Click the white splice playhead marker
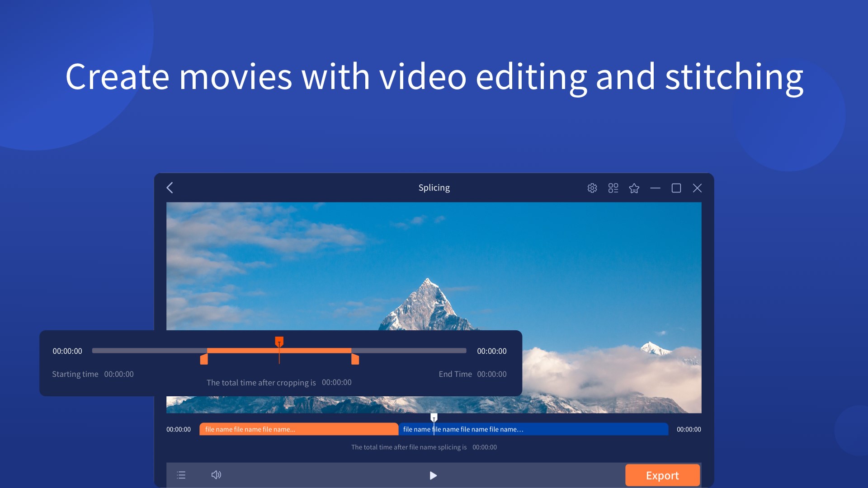868x488 pixels. [x=434, y=417]
